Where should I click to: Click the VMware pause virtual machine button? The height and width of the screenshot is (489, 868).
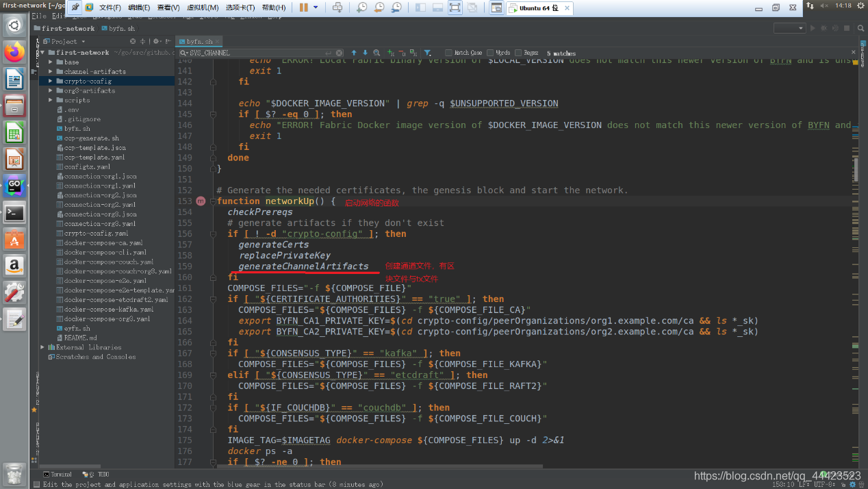tap(303, 8)
